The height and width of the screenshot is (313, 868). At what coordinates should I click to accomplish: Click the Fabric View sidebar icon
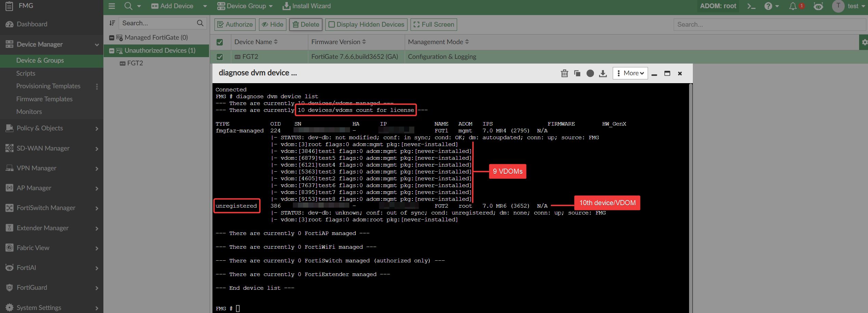[x=10, y=248]
